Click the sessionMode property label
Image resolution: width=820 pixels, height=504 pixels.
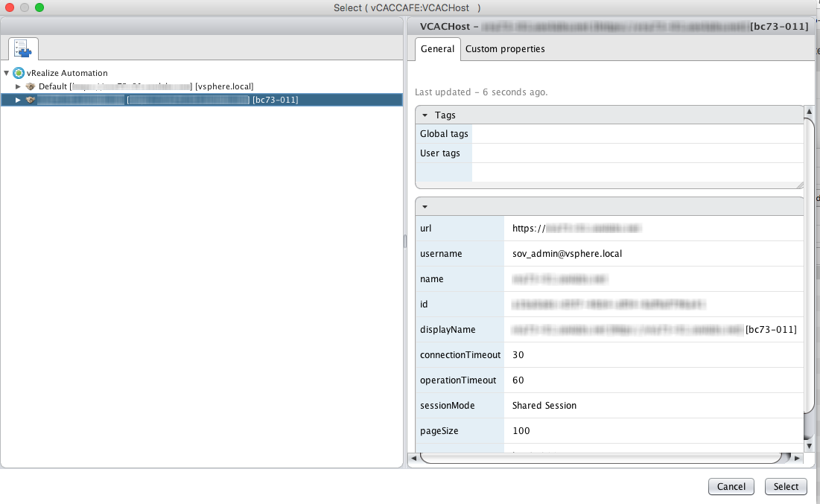click(x=447, y=406)
